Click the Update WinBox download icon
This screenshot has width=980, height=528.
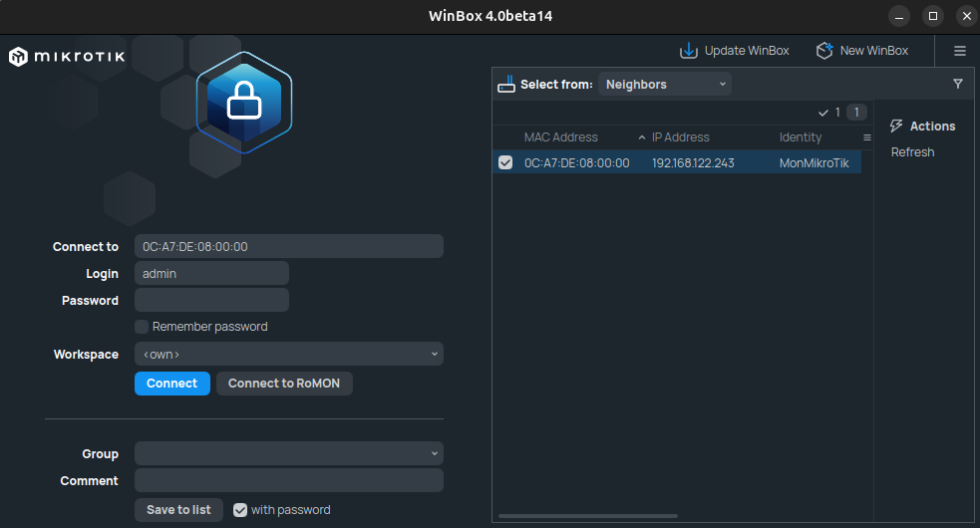pyautogui.click(x=688, y=51)
